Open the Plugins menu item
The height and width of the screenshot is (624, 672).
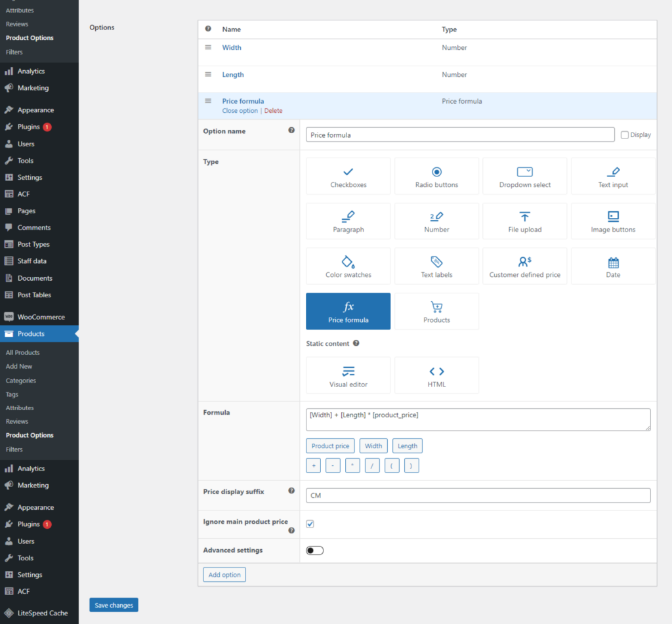pos(29,127)
